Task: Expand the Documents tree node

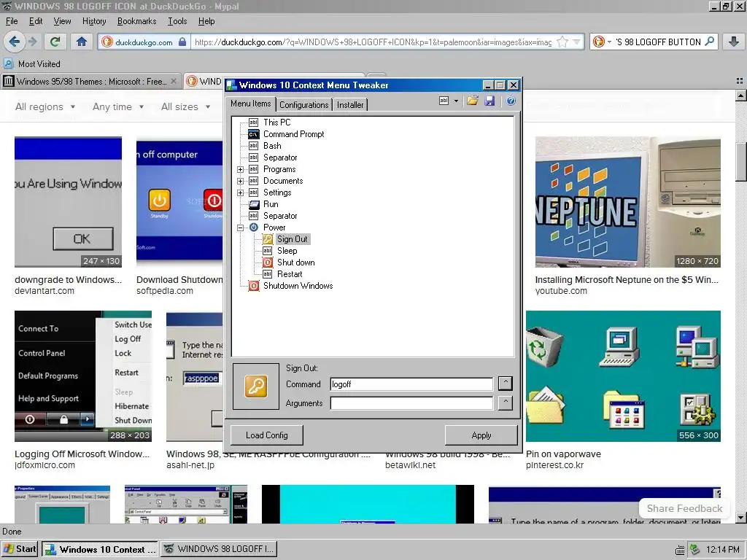Action: point(241,181)
